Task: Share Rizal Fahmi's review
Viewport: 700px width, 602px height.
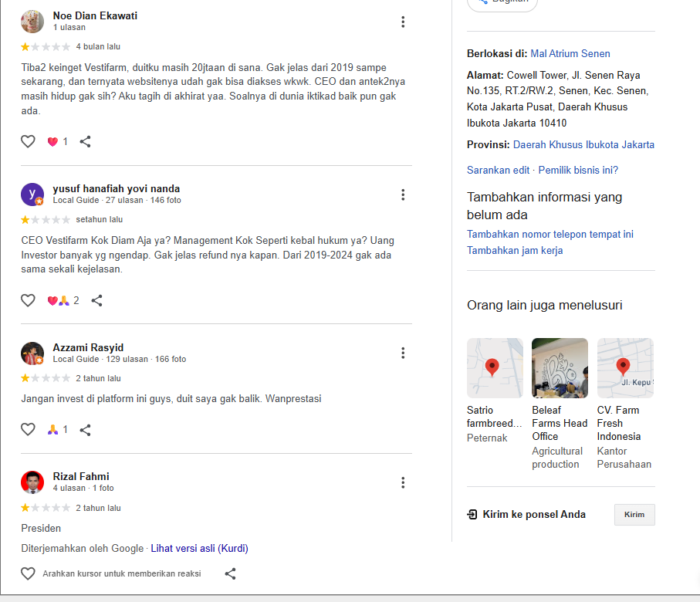Action: pos(230,573)
